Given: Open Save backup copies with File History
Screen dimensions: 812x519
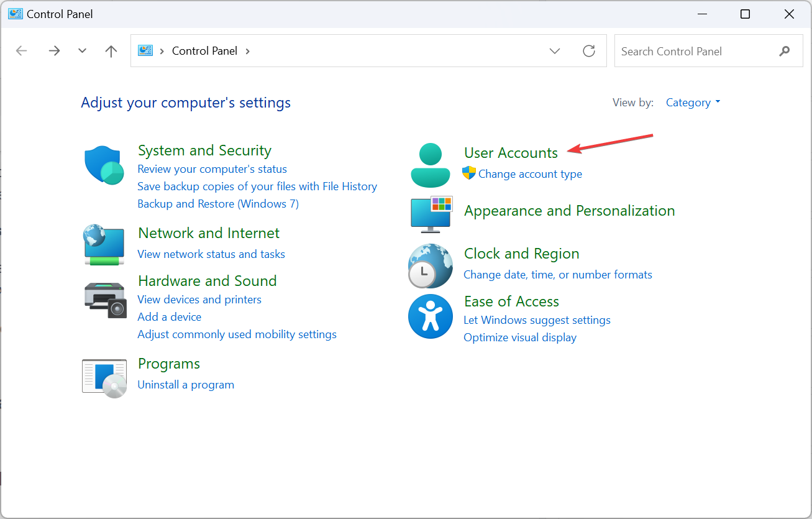Looking at the screenshot, I should [257, 186].
